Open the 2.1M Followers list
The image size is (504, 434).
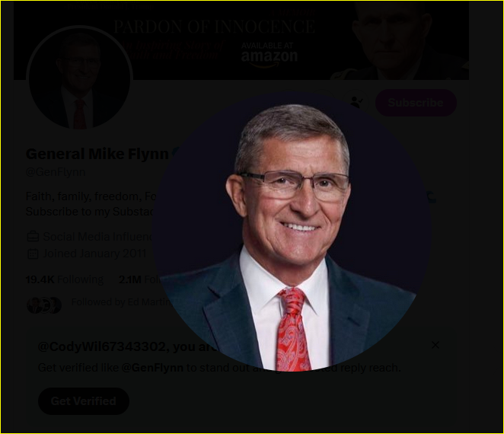tap(139, 279)
